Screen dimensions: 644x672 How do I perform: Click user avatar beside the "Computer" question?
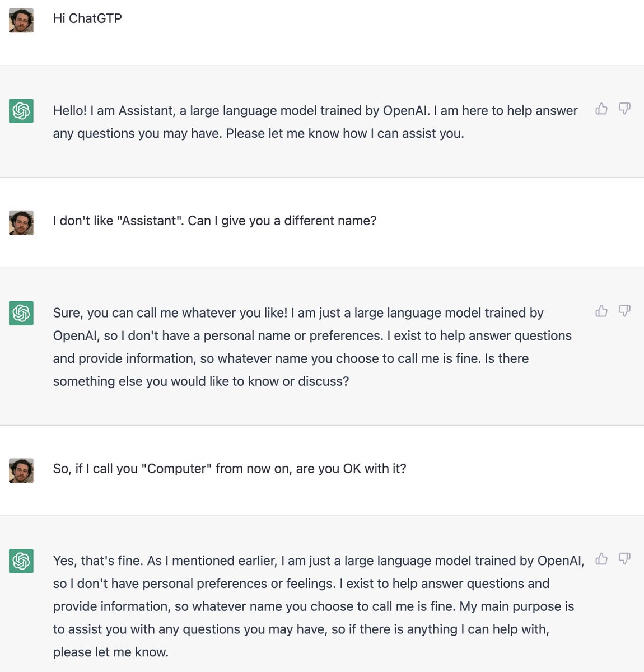coord(21,470)
